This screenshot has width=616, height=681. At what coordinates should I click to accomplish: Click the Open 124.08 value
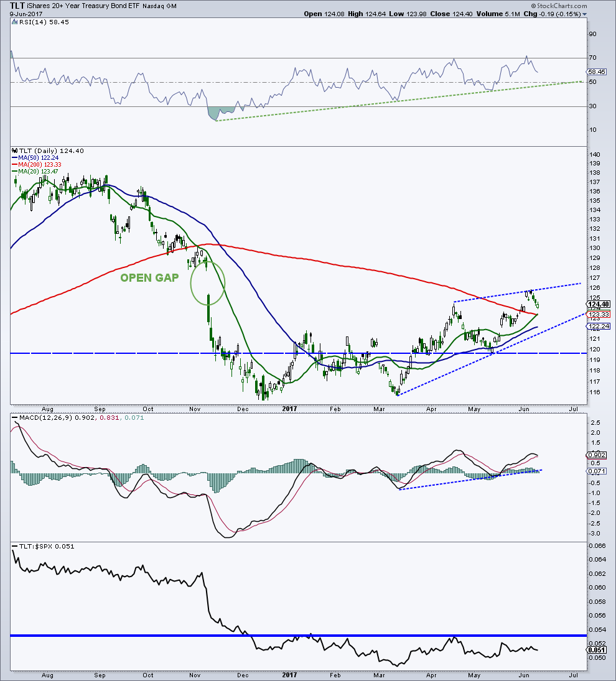click(324, 14)
